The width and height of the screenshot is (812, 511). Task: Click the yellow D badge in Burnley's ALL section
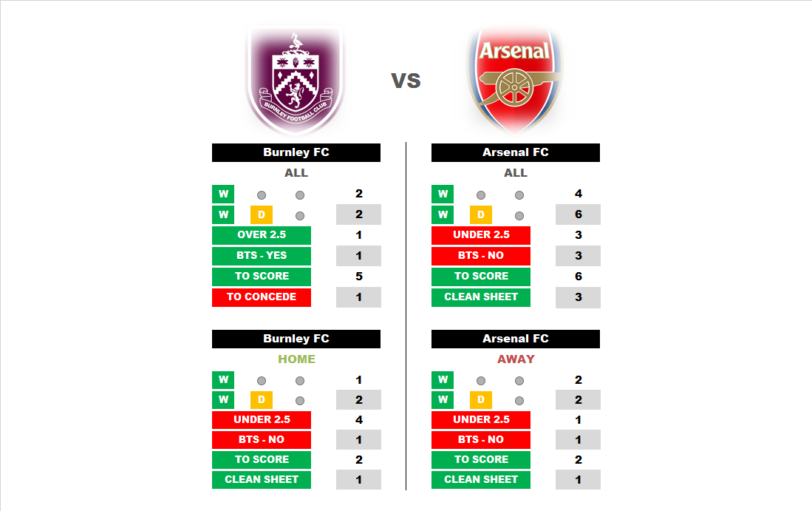(x=262, y=215)
